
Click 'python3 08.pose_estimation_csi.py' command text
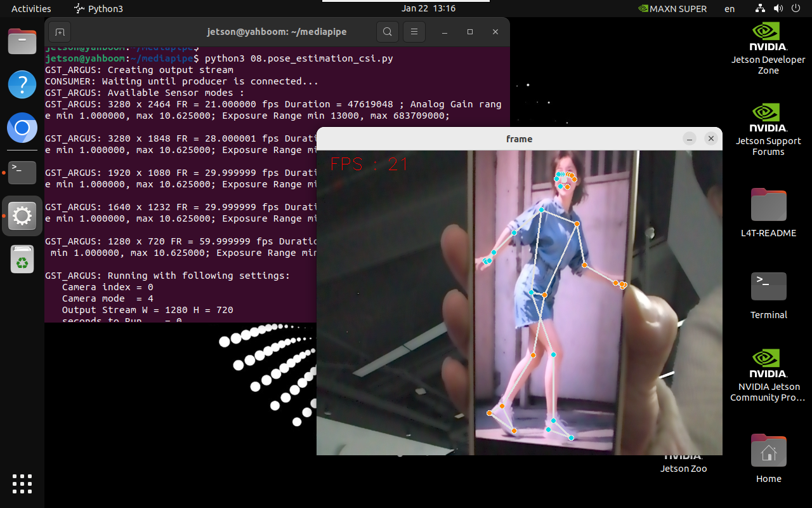pyautogui.click(x=299, y=58)
